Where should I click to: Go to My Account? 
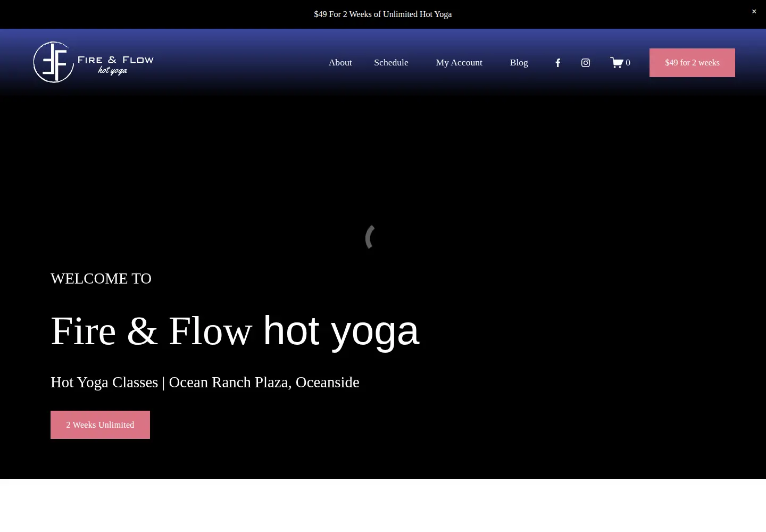[x=459, y=63]
